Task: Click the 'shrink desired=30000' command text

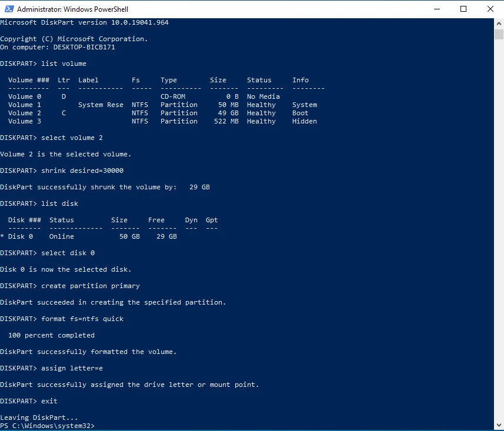Action: pos(82,171)
